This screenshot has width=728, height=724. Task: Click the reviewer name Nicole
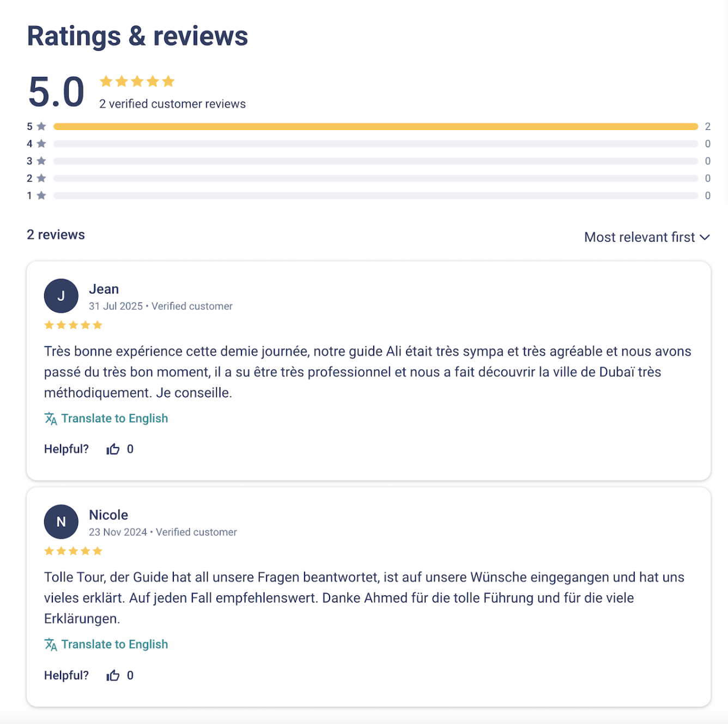(x=108, y=515)
